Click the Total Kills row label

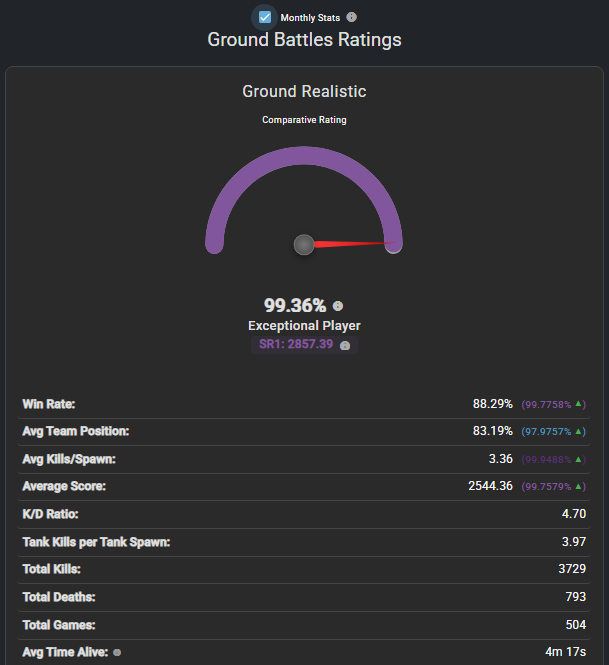[x=52, y=568]
